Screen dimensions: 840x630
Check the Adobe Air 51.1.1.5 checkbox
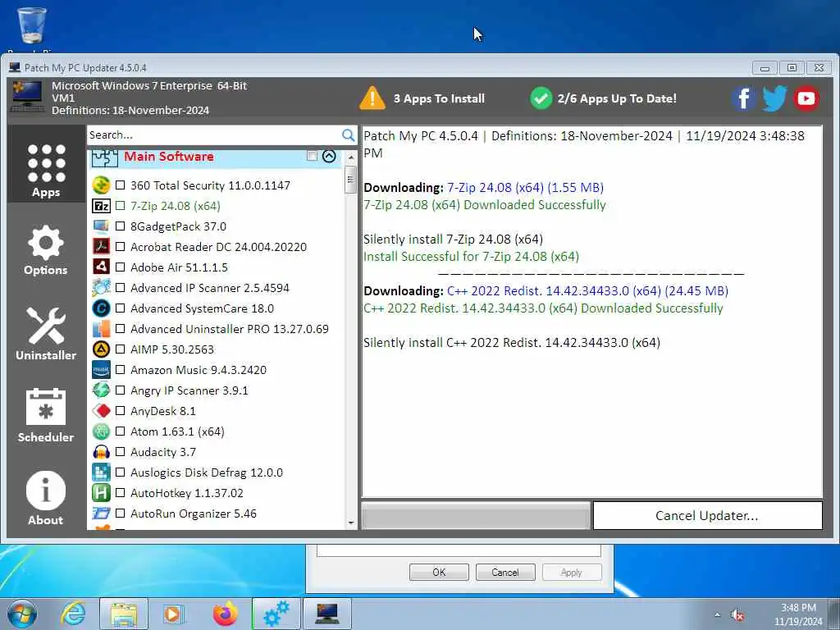coord(121,267)
